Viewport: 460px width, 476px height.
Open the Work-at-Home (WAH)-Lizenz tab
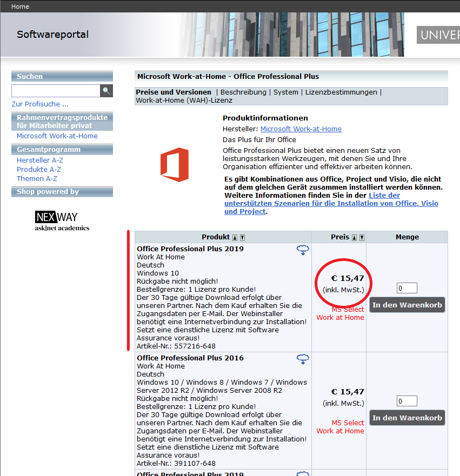184,100
